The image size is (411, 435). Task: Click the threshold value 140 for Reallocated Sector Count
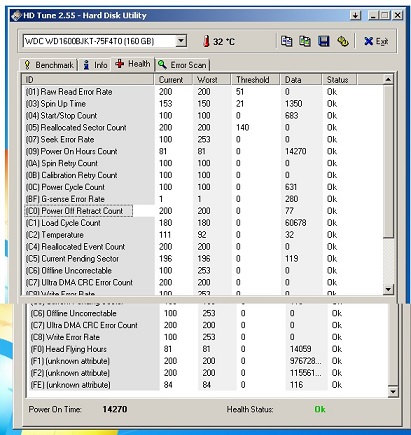click(x=242, y=128)
